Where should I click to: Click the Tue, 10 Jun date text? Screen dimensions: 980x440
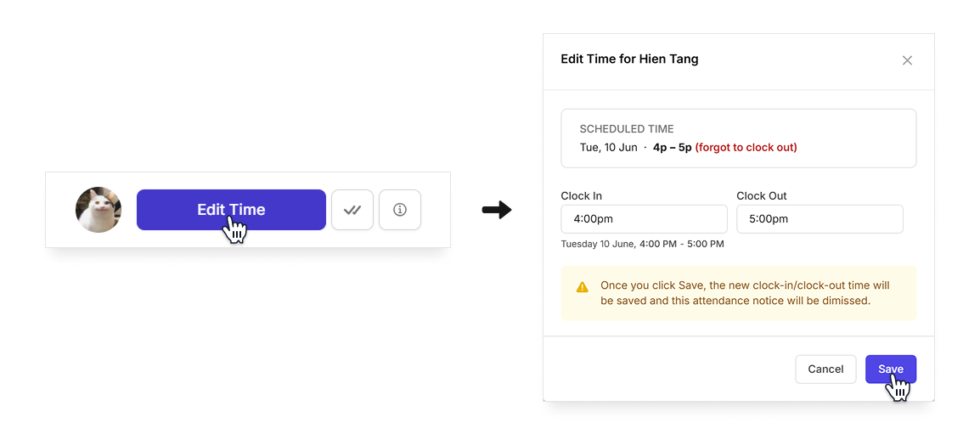[x=609, y=148]
